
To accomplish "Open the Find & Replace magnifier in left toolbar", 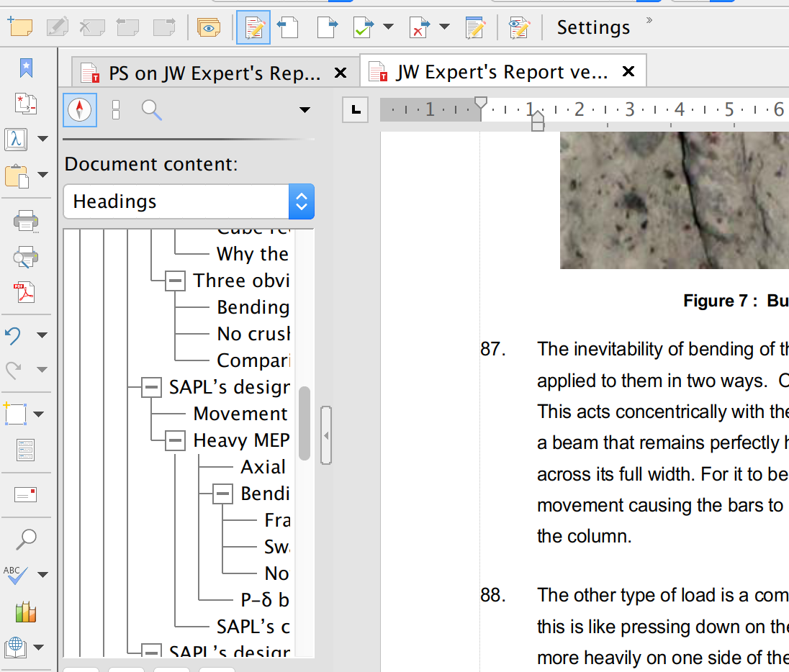I will (x=26, y=538).
